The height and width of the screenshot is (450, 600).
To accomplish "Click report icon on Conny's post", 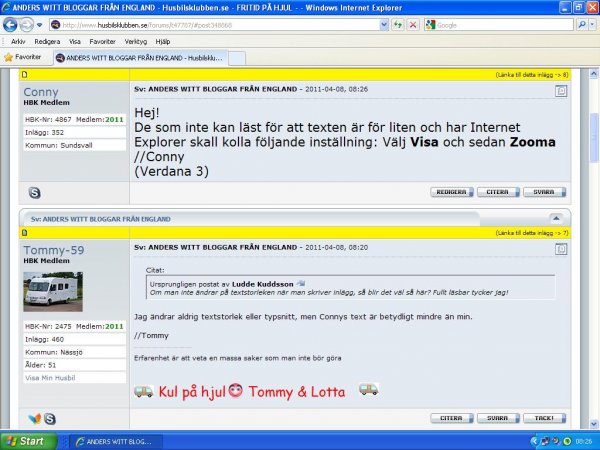I will 561,91.
